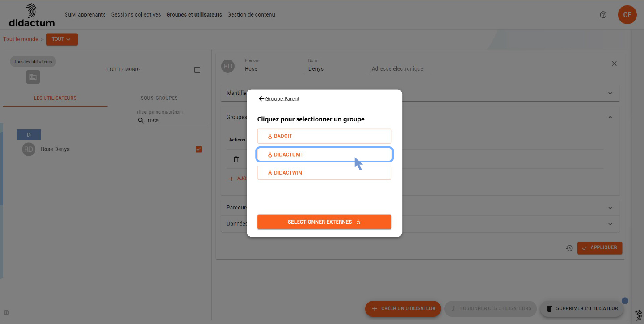Select the DIDACTWIN group
This screenshot has height=324, width=644.
tap(324, 173)
